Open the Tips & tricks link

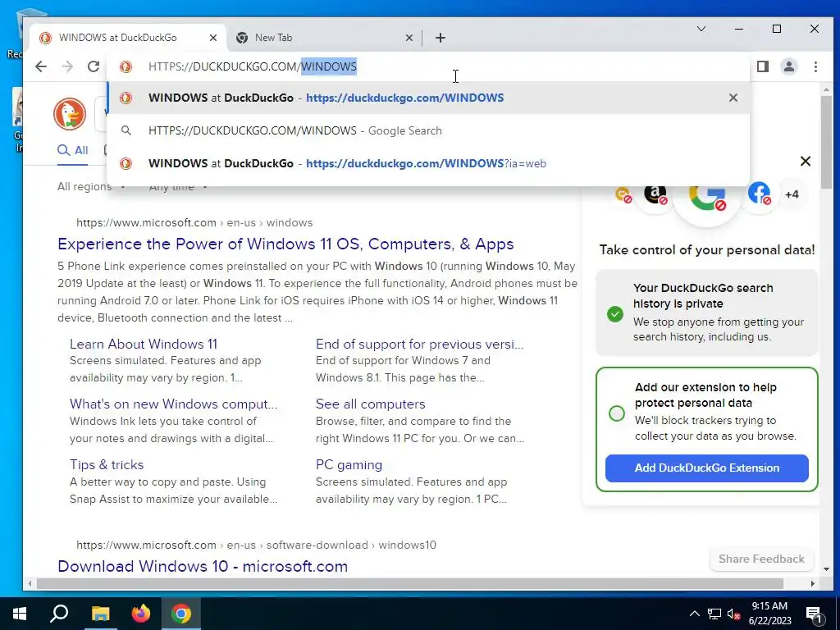(x=107, y=464)
